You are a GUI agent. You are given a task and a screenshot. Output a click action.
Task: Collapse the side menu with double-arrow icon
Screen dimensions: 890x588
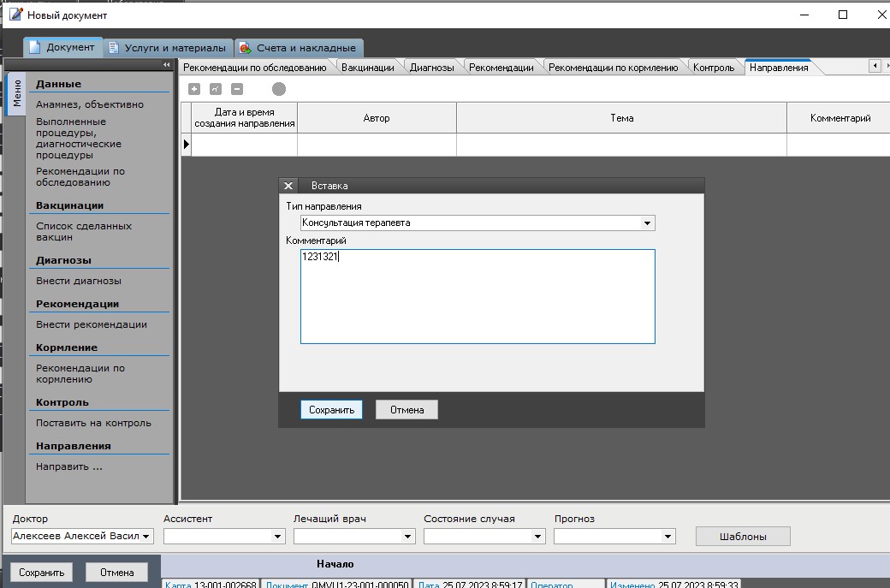pyautogui.click(x=167, y=65)
